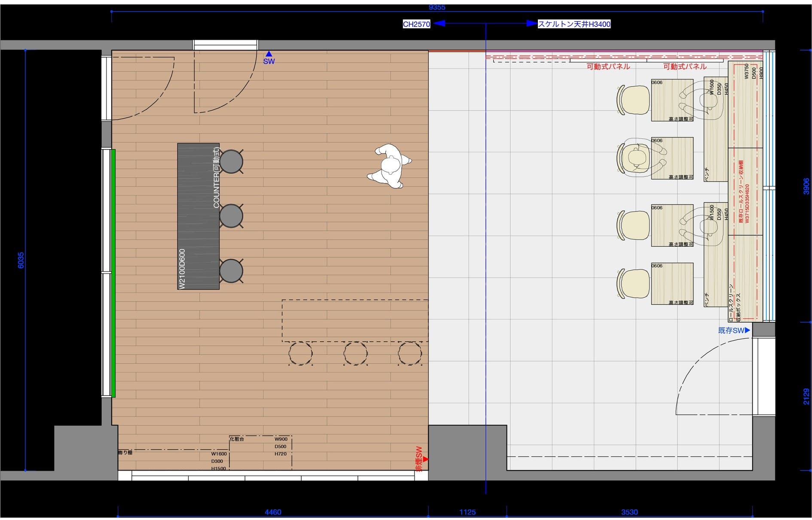Click the topmost cream chair
This screenshot has height=520, width=812.
click(x=633, y=100)
